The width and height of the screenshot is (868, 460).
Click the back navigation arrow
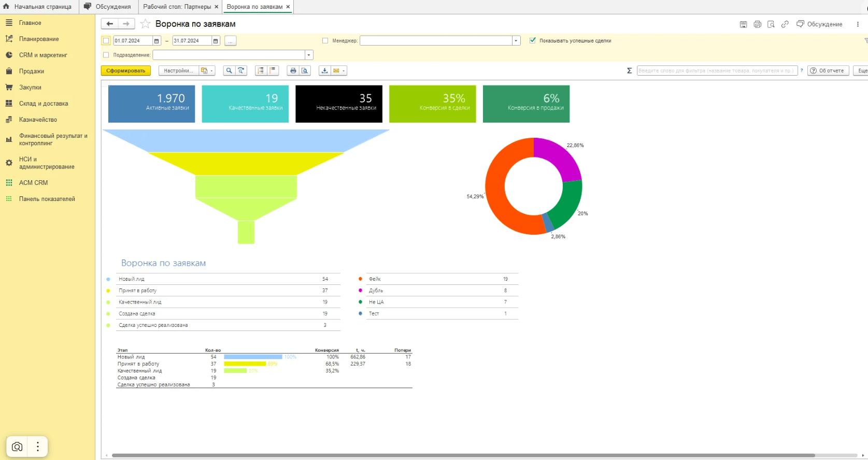[x=109, y=24]
